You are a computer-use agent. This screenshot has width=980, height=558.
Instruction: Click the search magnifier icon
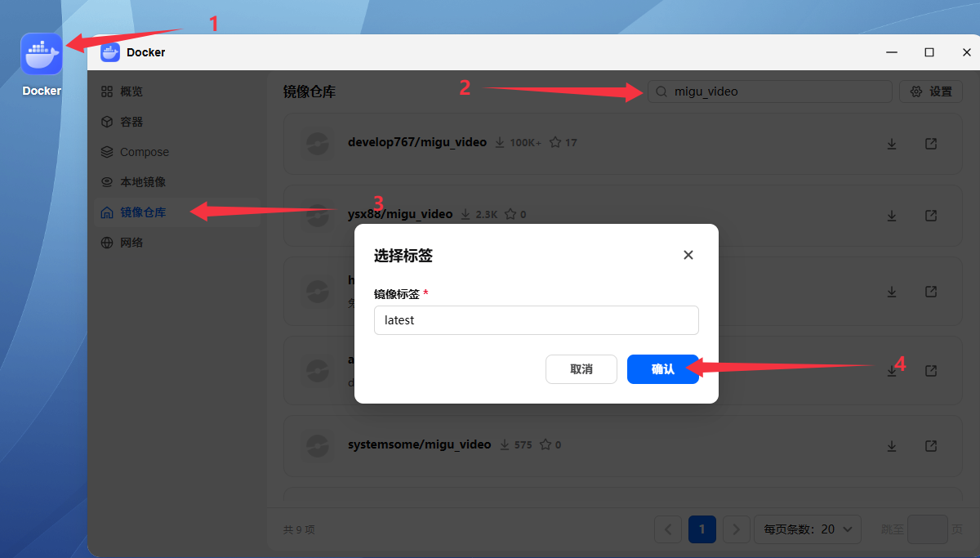point(661,92)
